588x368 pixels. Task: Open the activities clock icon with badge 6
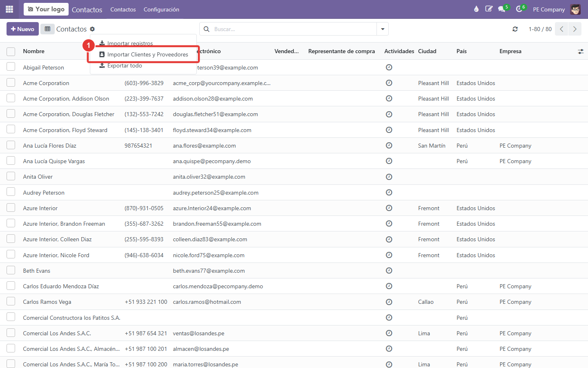[519, 9]
